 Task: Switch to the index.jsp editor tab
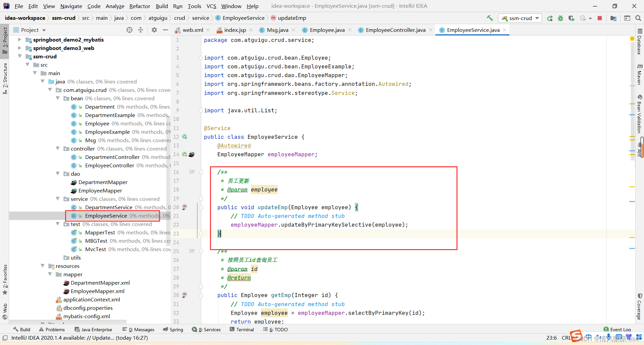click(x=235, y=30)
